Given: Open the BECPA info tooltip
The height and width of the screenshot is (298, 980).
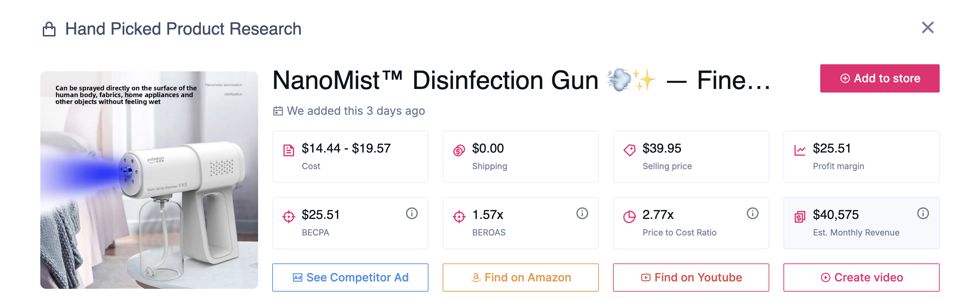Looking at the screenshot, I should [x=411, y=213].
